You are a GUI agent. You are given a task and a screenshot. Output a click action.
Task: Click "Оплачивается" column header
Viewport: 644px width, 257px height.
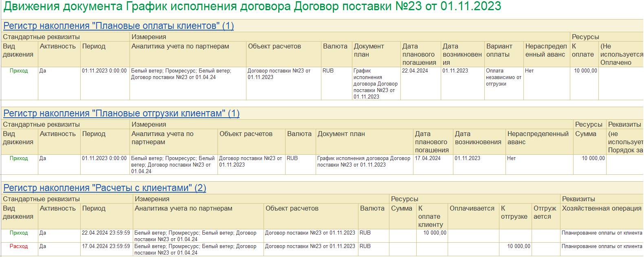tap(473, 217)
